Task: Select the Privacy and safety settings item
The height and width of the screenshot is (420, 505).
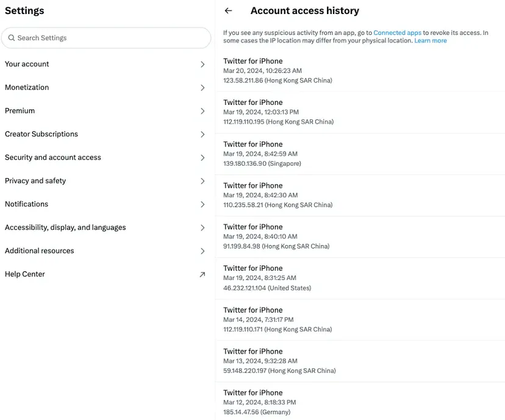Action: (35, 181)
